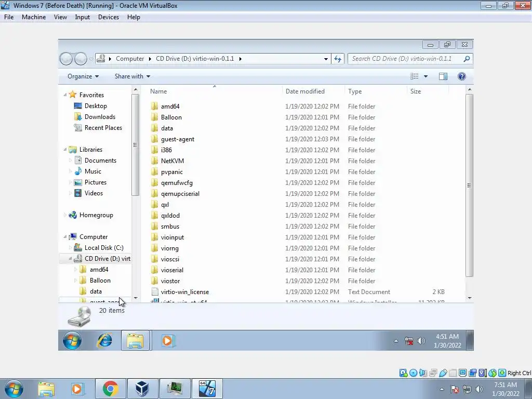Click VirtualBox optical disk status icon
This screenshot has width=532, height=399.
(x=413, y=373)
